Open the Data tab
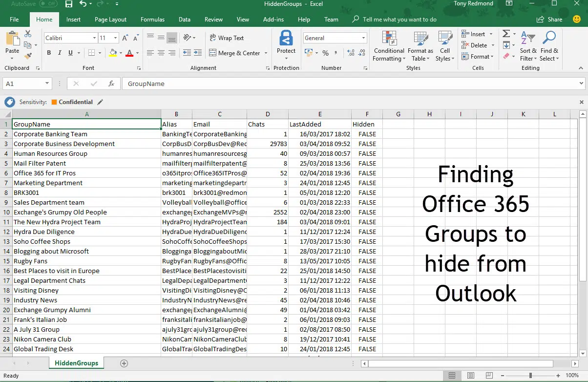The height and width of the screenshot is (382, 588). pyautogui.click(x=185, y=20)
